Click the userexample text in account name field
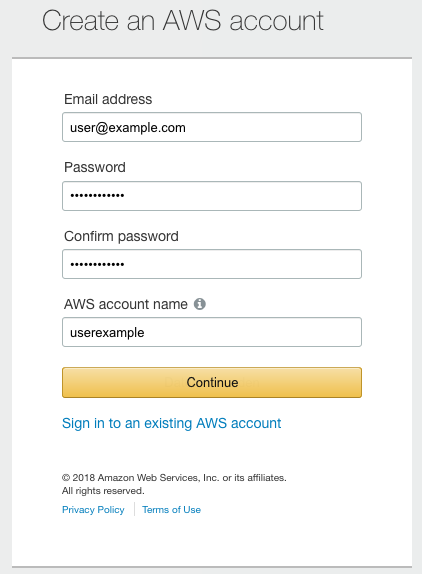 point(107,333)
